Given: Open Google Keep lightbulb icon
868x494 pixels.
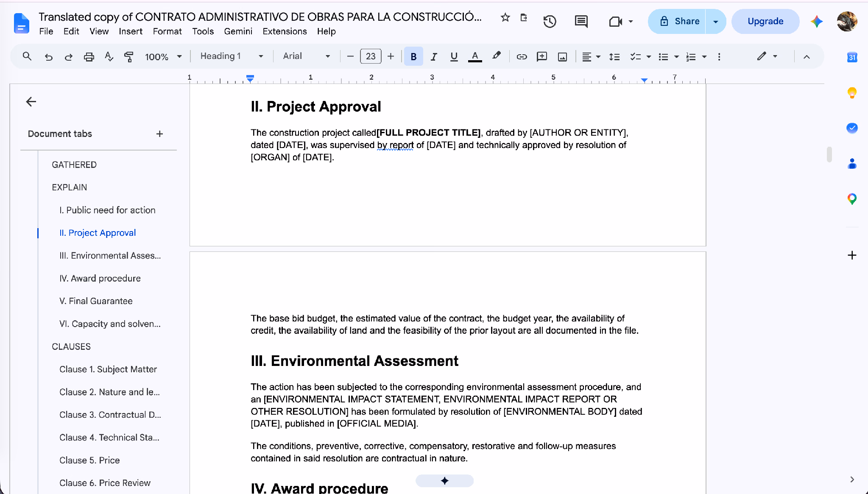Looking at the screenshot, I should point(852,92).
